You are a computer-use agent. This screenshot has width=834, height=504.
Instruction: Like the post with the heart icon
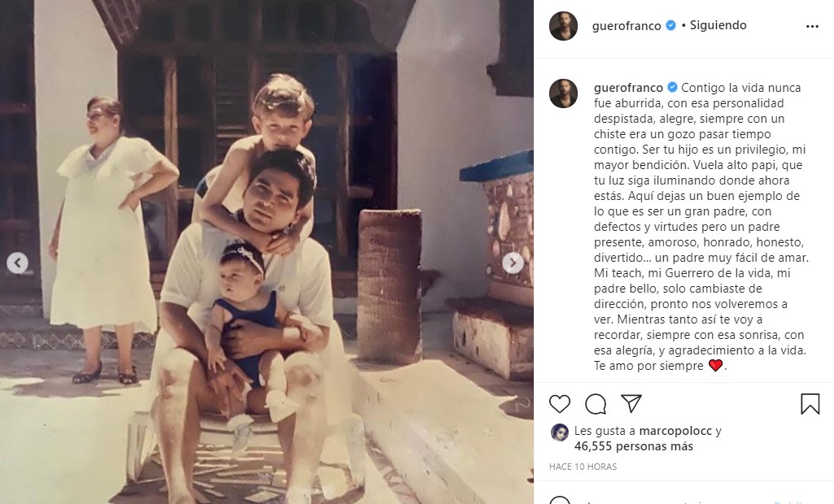560,404
